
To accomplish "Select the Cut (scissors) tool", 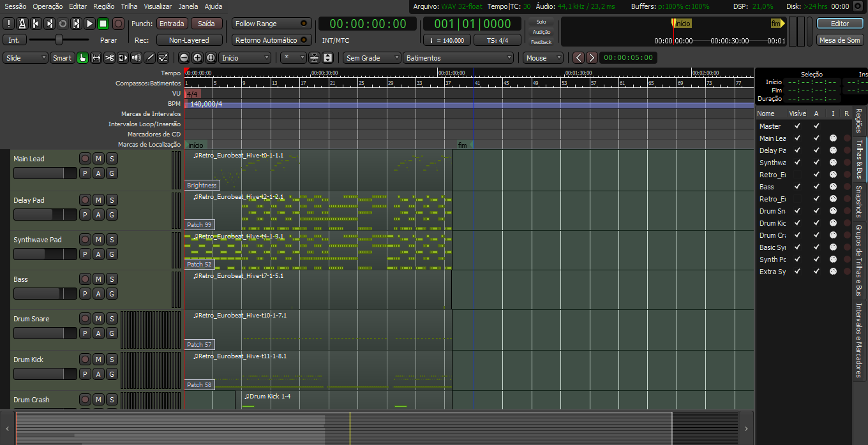I will coord(109,58).
